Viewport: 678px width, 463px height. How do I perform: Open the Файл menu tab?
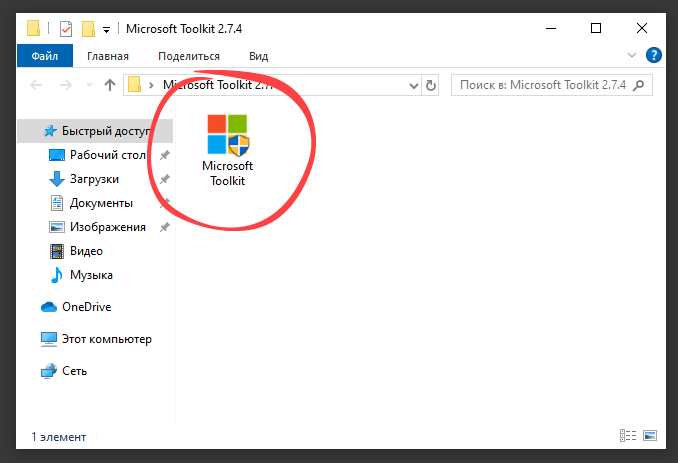tap(44, 57)
